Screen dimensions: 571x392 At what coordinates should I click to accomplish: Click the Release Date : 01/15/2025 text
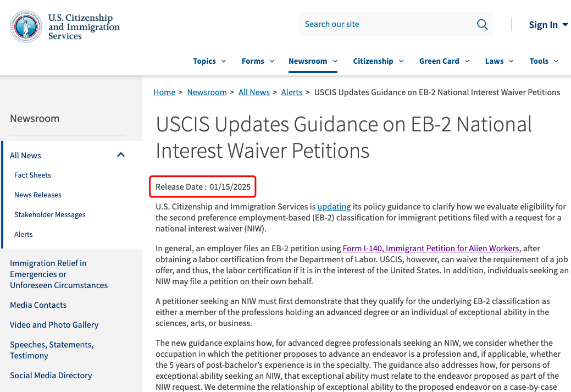[203, 187]
